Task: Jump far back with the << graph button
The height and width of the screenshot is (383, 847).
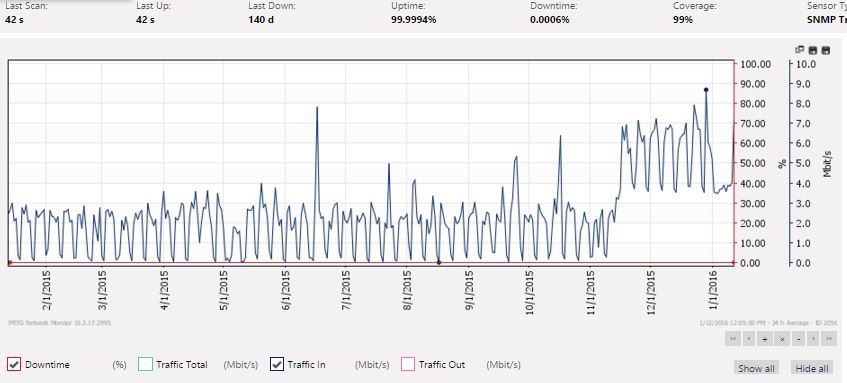Action: pyautogui.click(x=733, y=339)
